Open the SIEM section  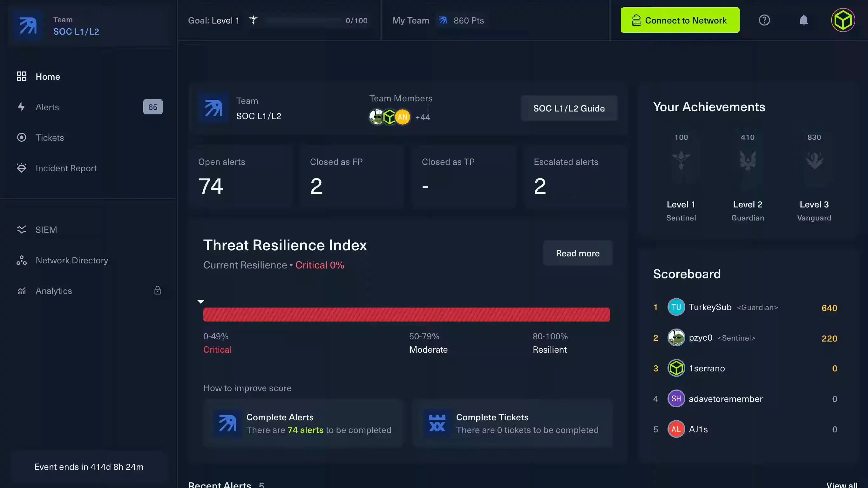(x=46, y=230)
